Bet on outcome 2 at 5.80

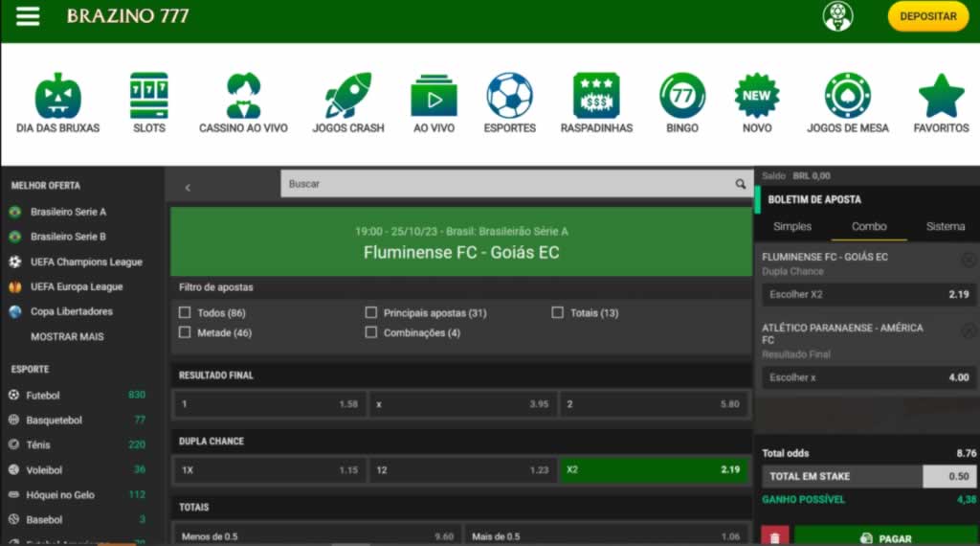point(654,404)
